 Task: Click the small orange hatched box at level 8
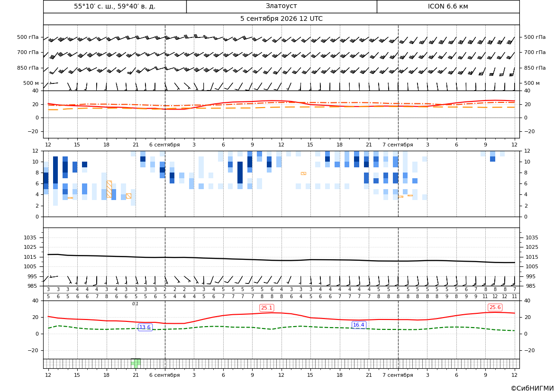click(303, 173)
